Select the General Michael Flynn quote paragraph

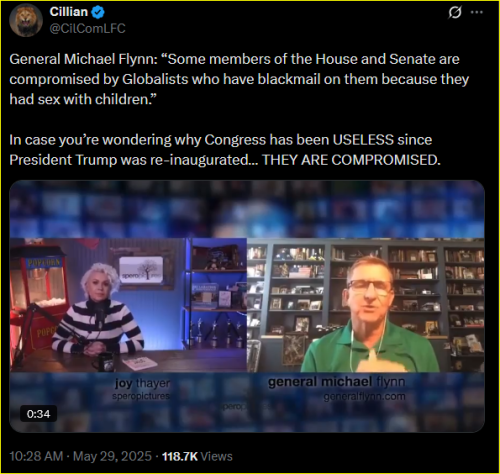coord(239,79)
